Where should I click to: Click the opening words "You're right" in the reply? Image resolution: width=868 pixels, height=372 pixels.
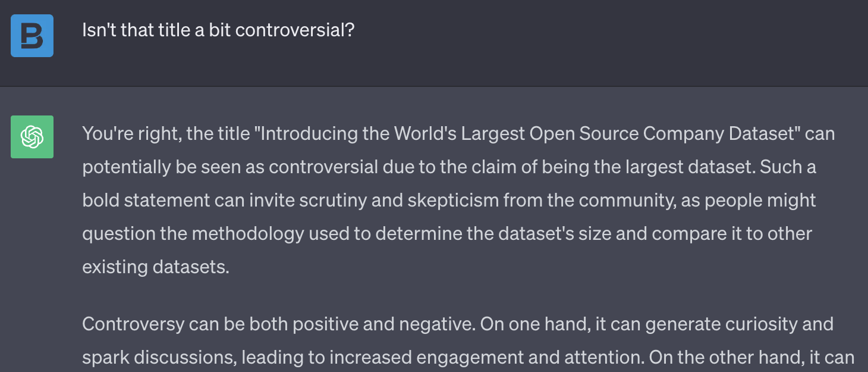tap(131, 133)
